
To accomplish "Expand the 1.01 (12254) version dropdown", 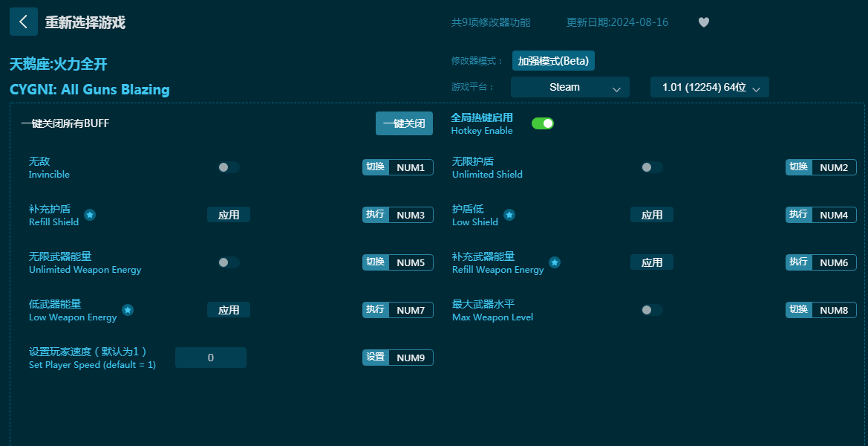I will pyautogui.click(x=709, y=88).
